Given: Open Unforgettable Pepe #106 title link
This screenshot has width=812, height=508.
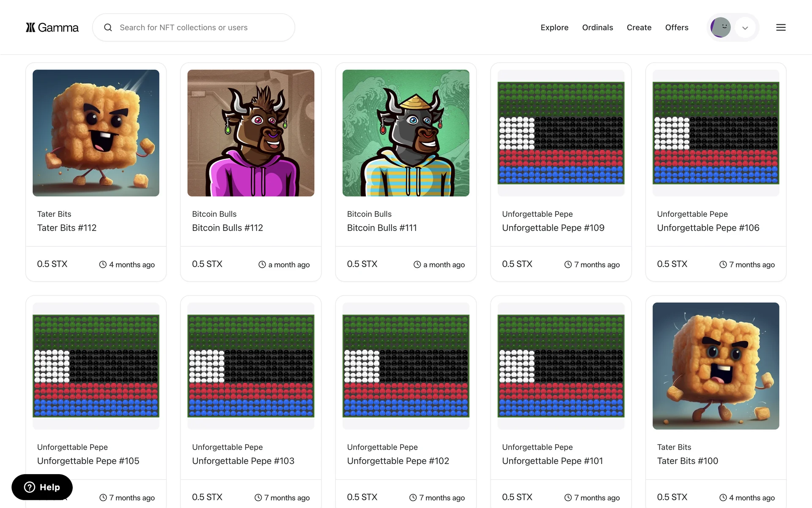Looking at the screenshot, I should (x=708, y=228).
